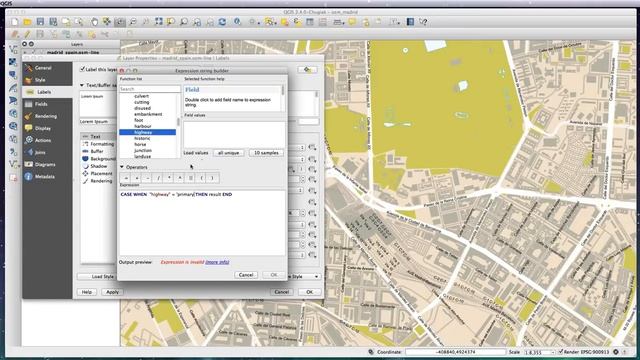Open the Metadata tab
640x360 pixels.
47,177
